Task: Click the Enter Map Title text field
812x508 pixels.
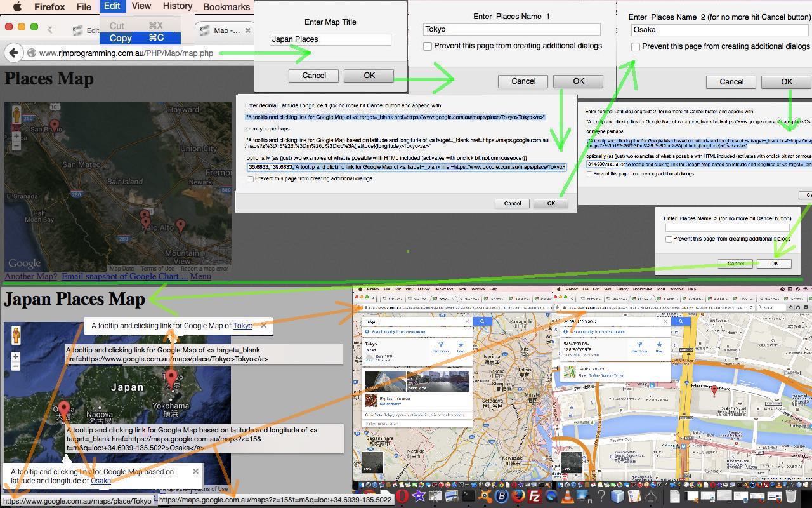Action: tap(330, 39)
